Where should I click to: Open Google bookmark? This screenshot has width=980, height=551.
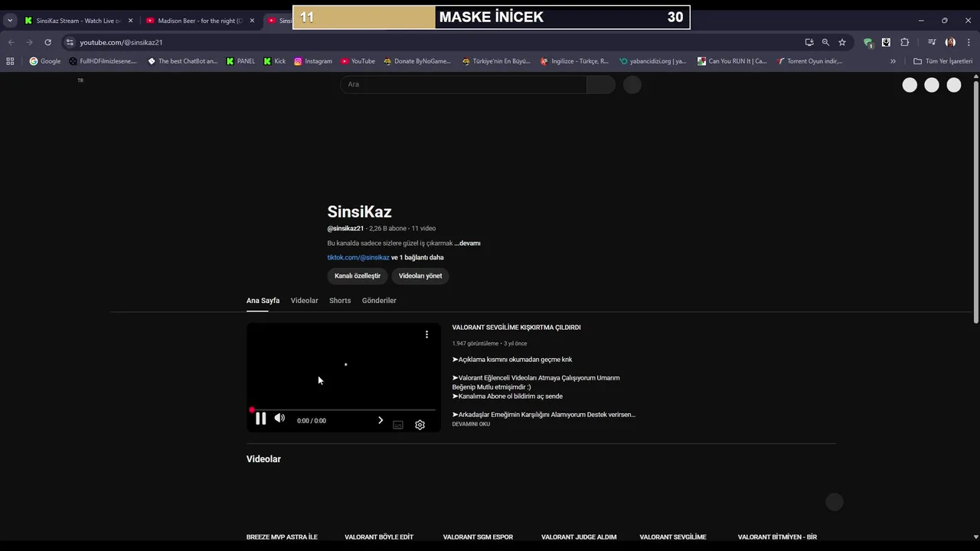pos(45,61)
